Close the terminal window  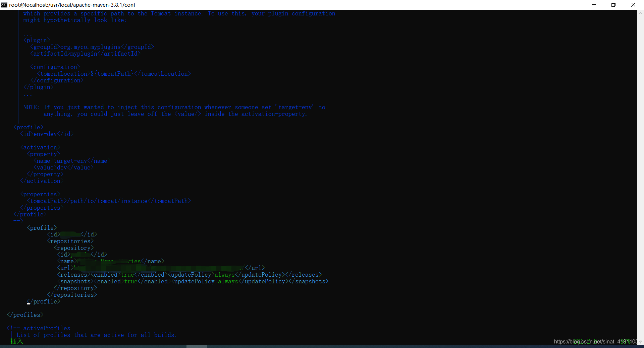tap(633, 5)
